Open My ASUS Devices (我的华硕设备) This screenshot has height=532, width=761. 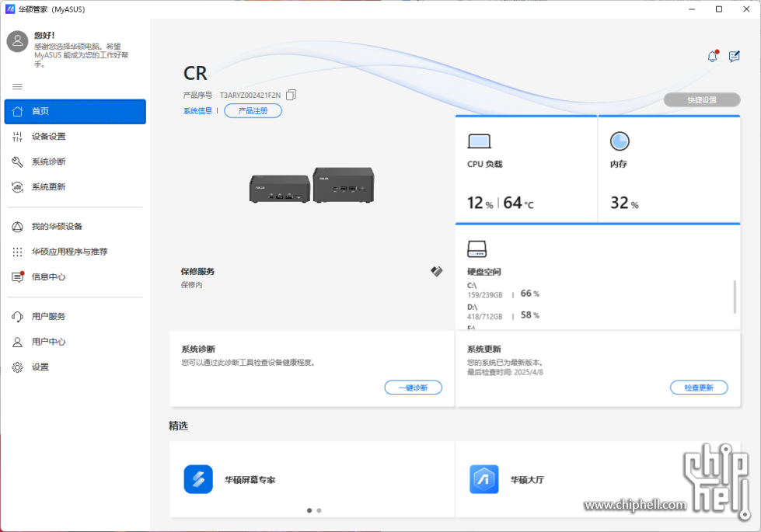pos(75,227)
